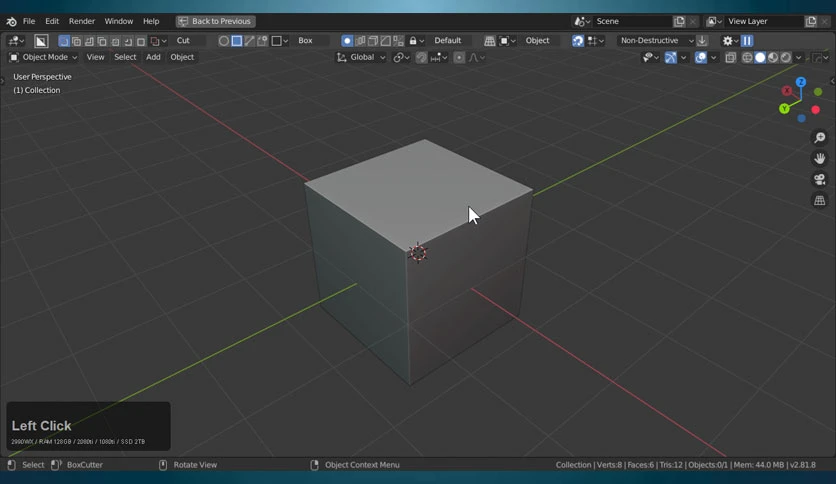Click the Cut mode label
836x484 pixels.
(183, 41)
